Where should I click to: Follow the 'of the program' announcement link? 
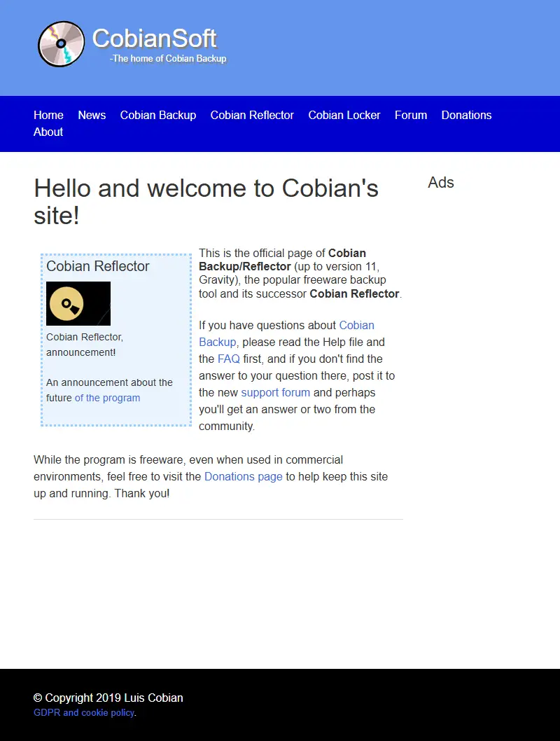[107, 398]
